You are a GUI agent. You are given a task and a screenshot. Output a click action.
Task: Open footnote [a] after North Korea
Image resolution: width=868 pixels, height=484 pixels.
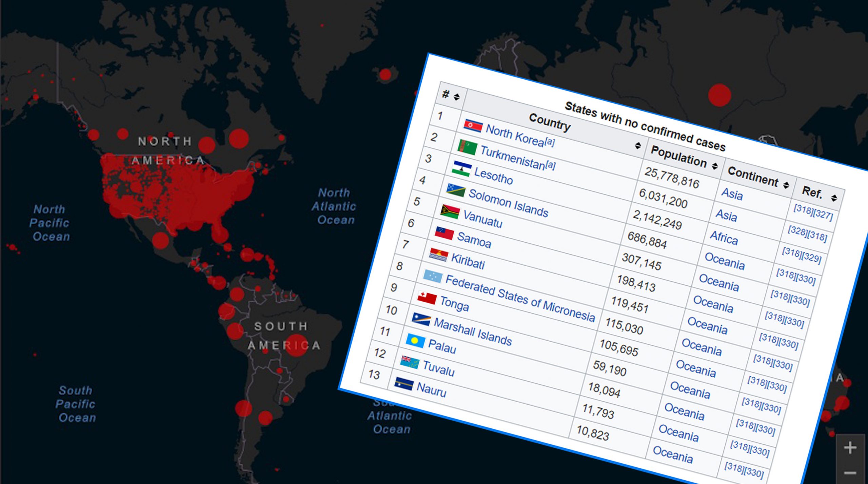coord(550,142)
